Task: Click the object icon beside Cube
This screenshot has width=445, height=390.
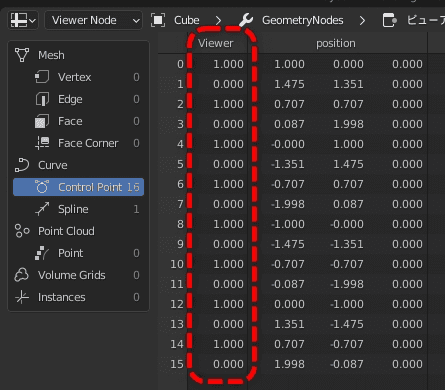Action: [158, 20]
